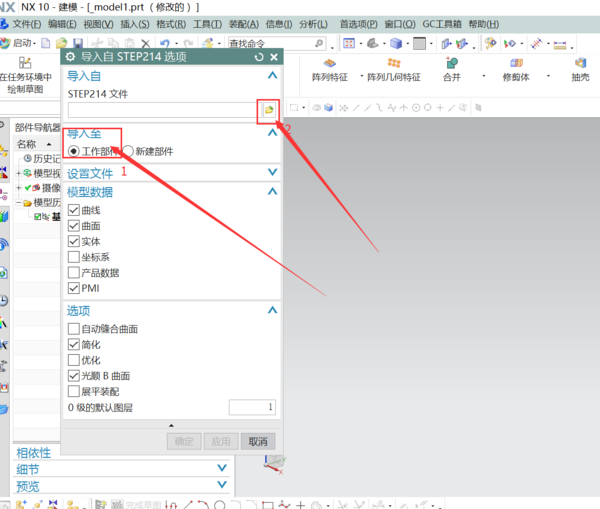Screen dimensions: 600x509
Task: Enable Sew Surfaces Automatically checkbox (自动缝合曲面)
Action: point(73,329)
